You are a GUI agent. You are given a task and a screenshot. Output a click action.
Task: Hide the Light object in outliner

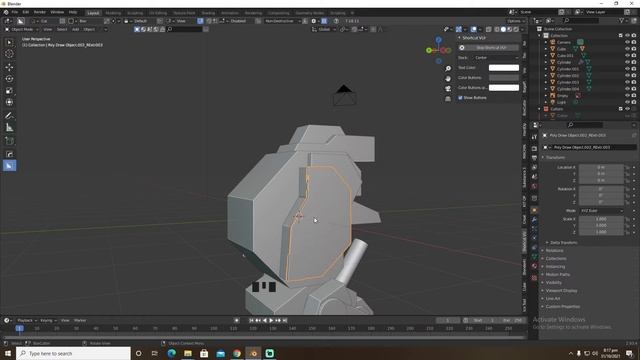tap(627, 102)
